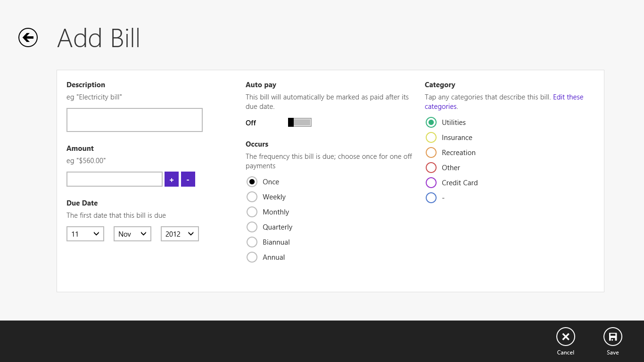644x362 pixels.
Task: Increase the amount with the plus button
Action: (x=172, y=179)
